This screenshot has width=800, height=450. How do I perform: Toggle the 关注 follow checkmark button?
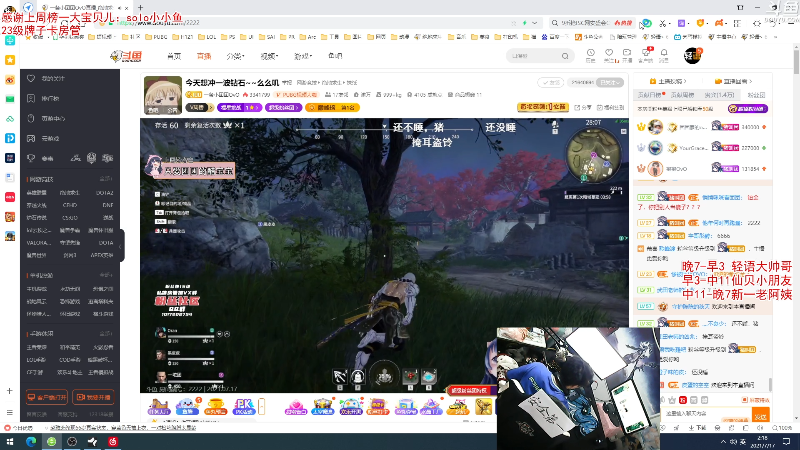pyautogui.click(x=550, y=82)
